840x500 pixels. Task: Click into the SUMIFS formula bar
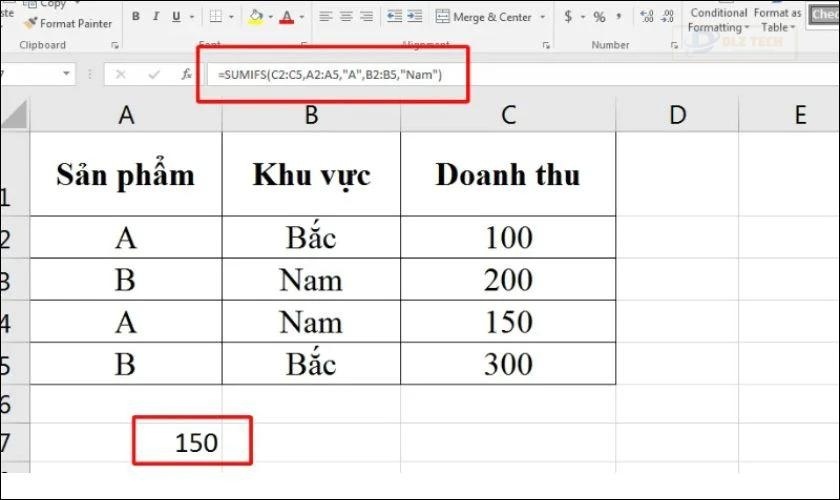(x=522, y=74)
